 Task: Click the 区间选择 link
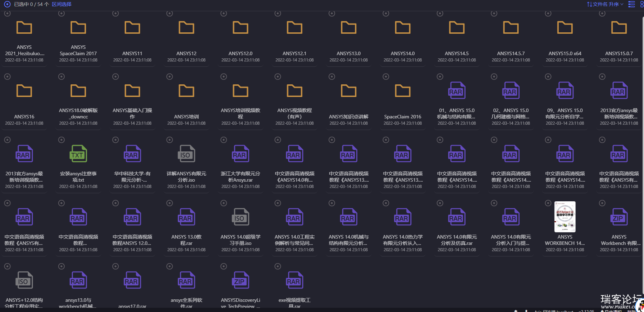pos(61,4)
